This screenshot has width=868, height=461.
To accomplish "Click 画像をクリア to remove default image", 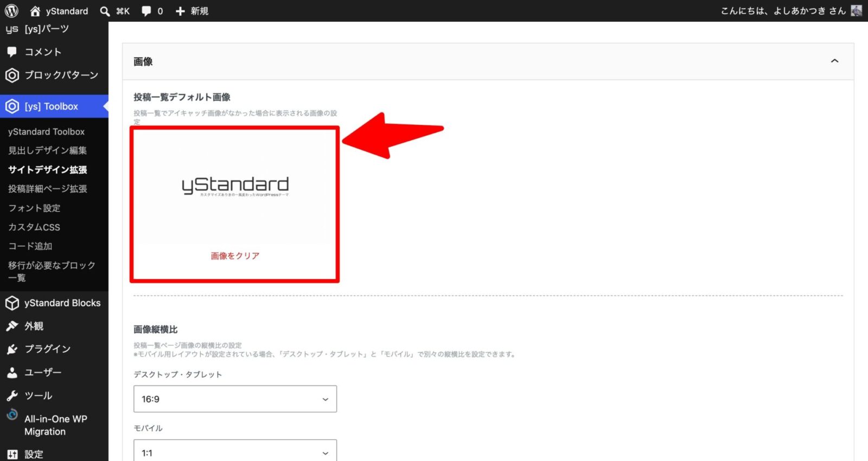I will coord(235,256).
